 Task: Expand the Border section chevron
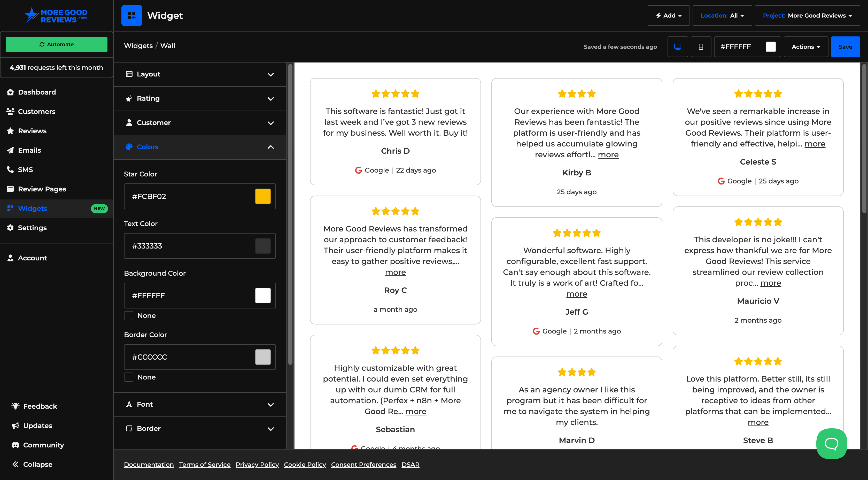(270, 429)
